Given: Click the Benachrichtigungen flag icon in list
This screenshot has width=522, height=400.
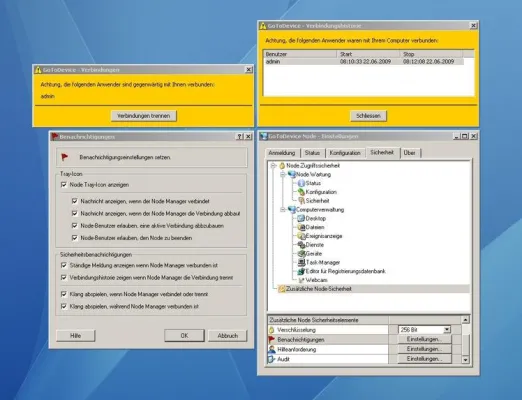Looking at the screenshot, I should point(272,340).
